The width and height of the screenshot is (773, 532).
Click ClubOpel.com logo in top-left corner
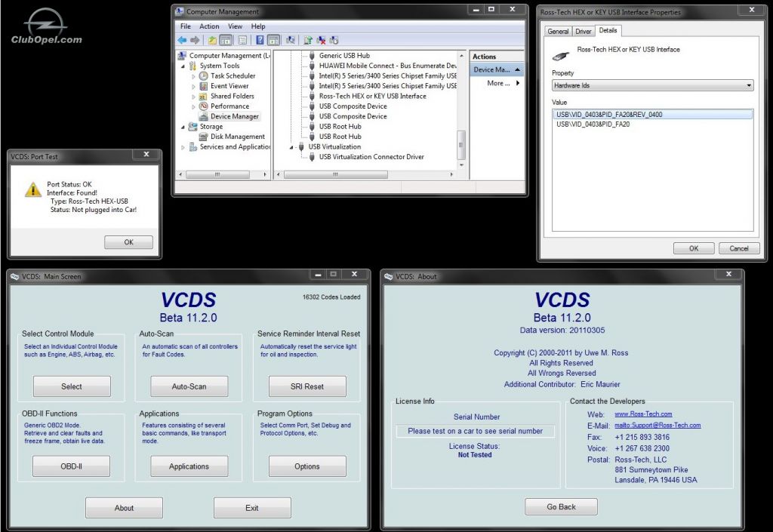tap(46, 27)
